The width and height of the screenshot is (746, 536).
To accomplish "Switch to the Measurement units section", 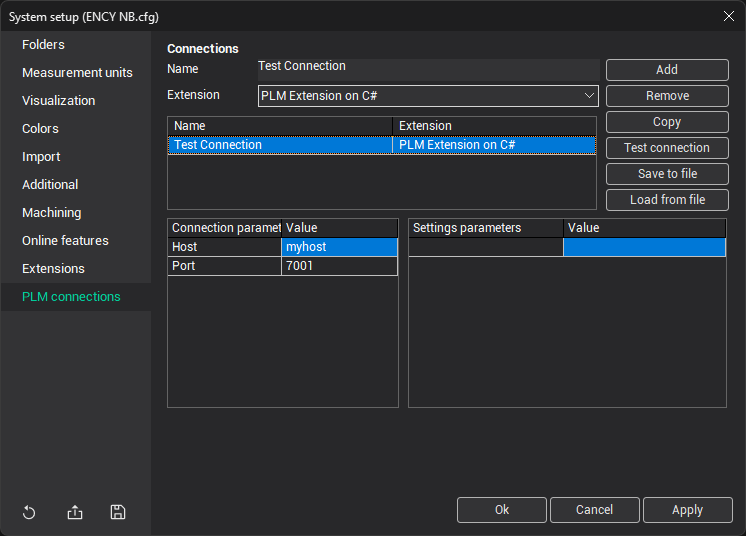I will [x=77, y=73].
